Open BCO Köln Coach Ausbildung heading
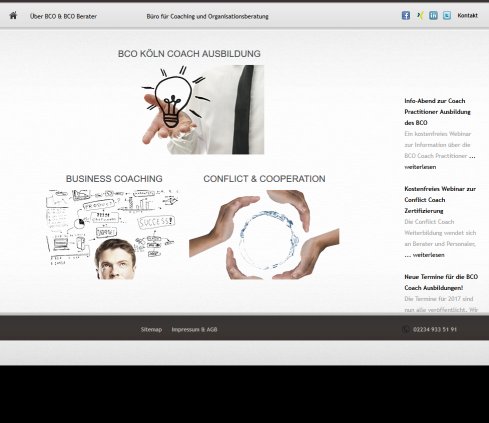 coord(189,54)
